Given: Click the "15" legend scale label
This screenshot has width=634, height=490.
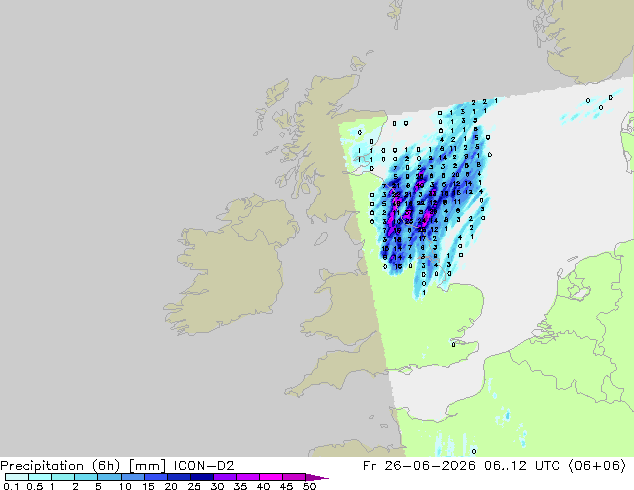Looking at the screenshot, I should [148, 486].
